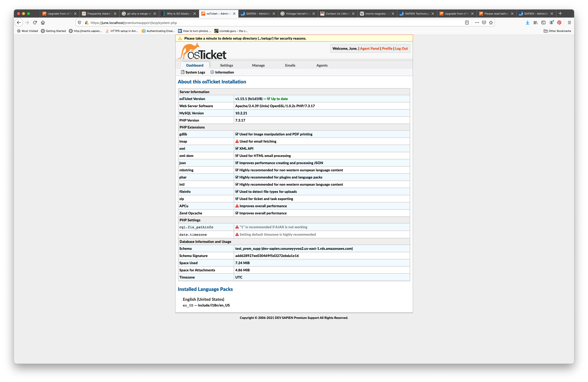Open the Profile link

(387, 49)
